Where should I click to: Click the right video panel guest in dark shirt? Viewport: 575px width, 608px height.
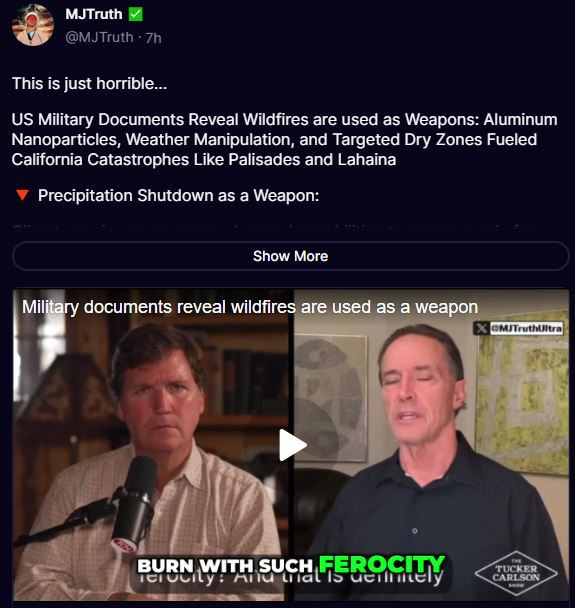coord(431,445)
